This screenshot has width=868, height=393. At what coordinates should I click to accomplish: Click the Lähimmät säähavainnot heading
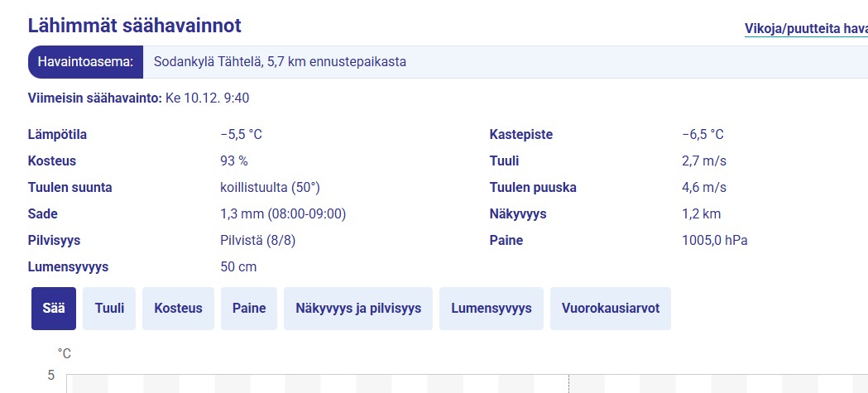(135, 26)
